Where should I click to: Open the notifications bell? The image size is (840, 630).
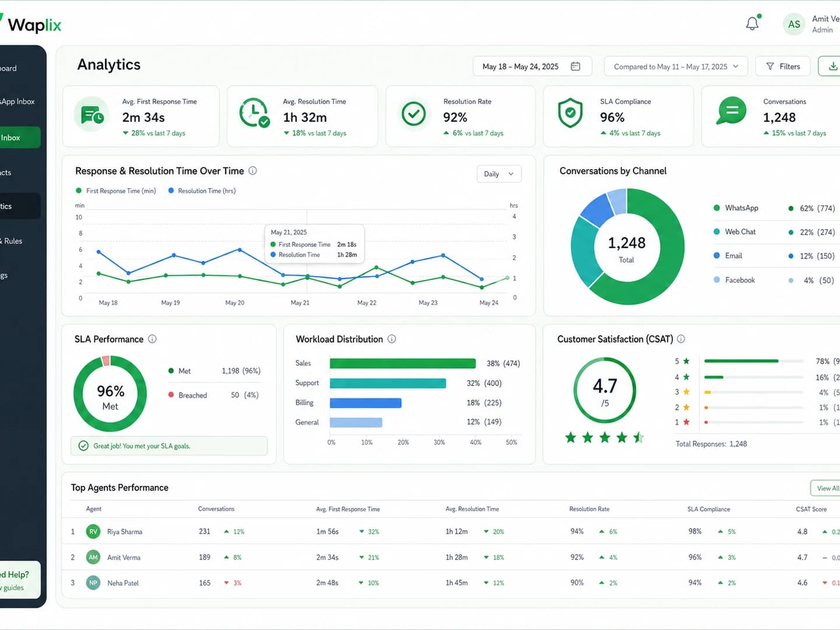coord(752,23)
